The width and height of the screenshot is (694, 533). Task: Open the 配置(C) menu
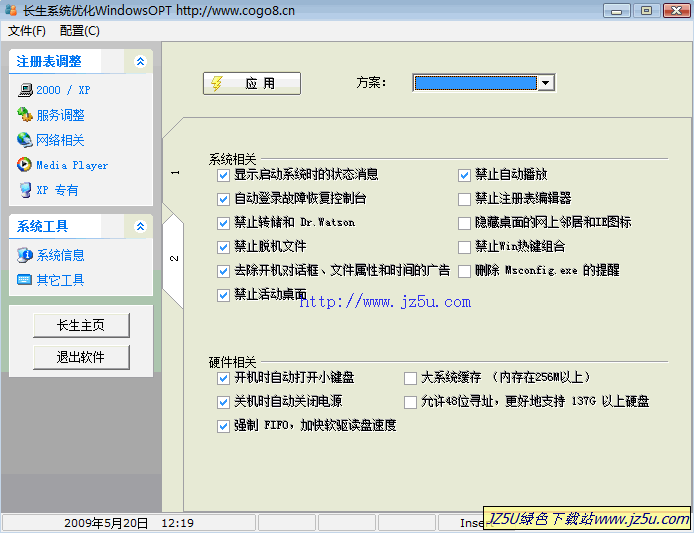[80, 31]
